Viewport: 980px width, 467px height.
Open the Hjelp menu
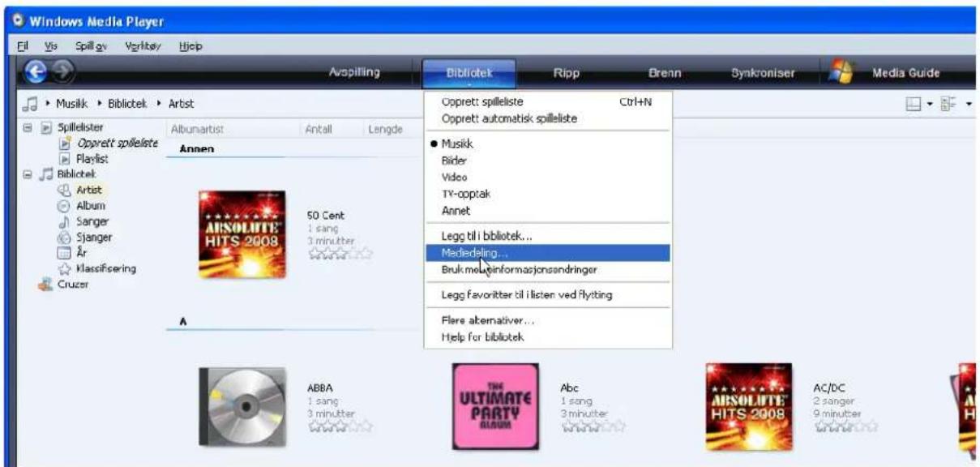click(189, 46)
